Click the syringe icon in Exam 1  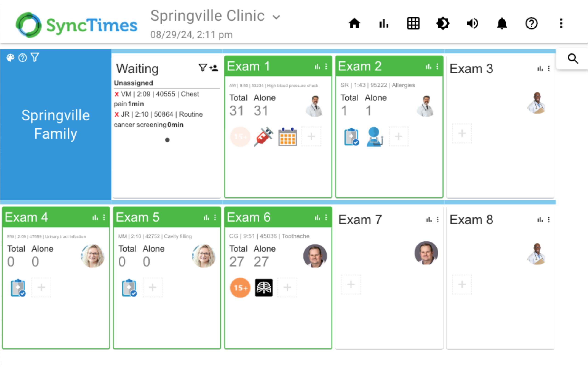coord(264,137)
